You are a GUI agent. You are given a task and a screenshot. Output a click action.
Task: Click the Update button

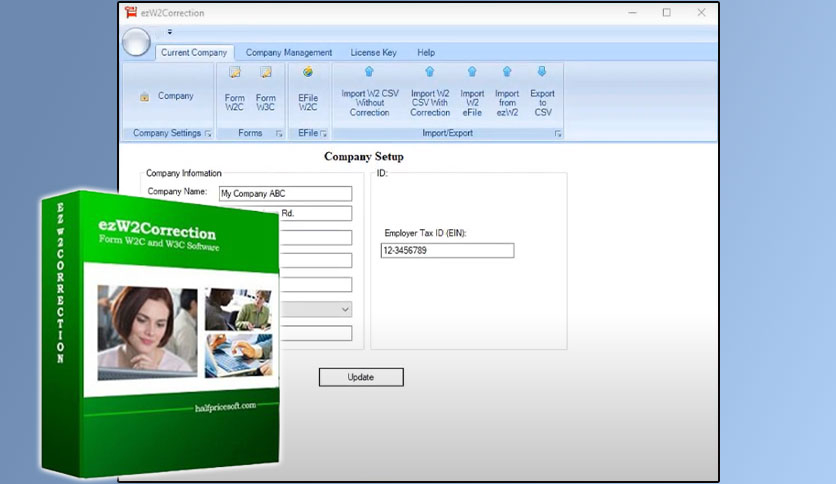361,377
